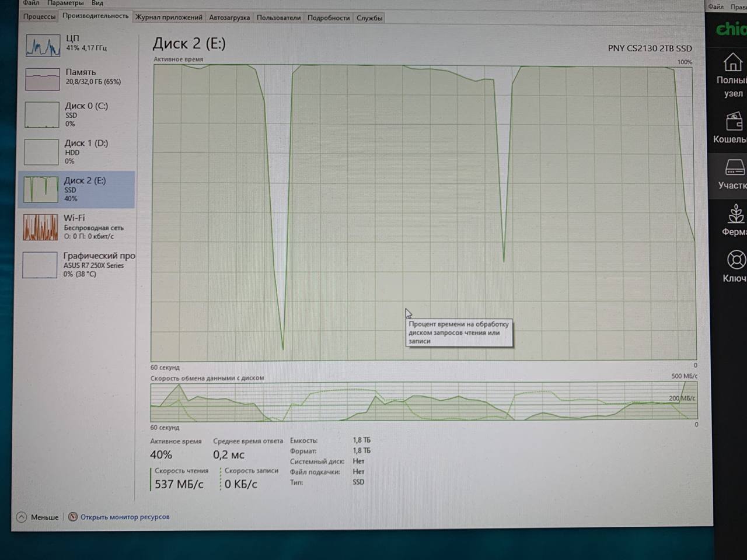Select the ЦП mini graph thumbnail
The image size is (747, 560).
coord(43,45)
